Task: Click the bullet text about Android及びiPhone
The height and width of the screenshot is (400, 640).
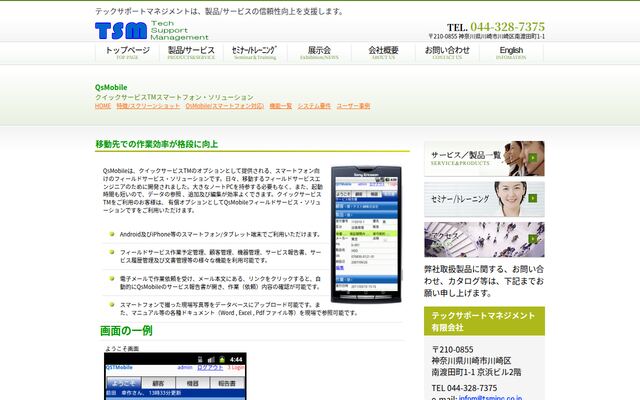Action: [220, 234]
